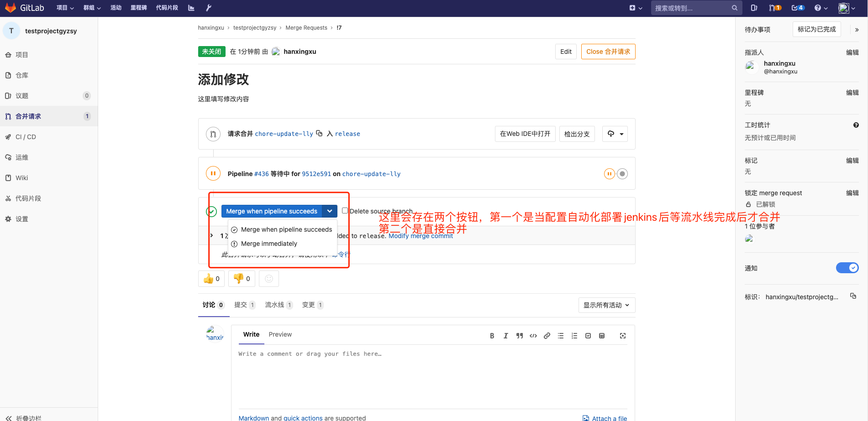Viewport: 868px width, 421px height.
Task: Collapse the left sidebar 折叠边栏
Action: coord(24,418)
